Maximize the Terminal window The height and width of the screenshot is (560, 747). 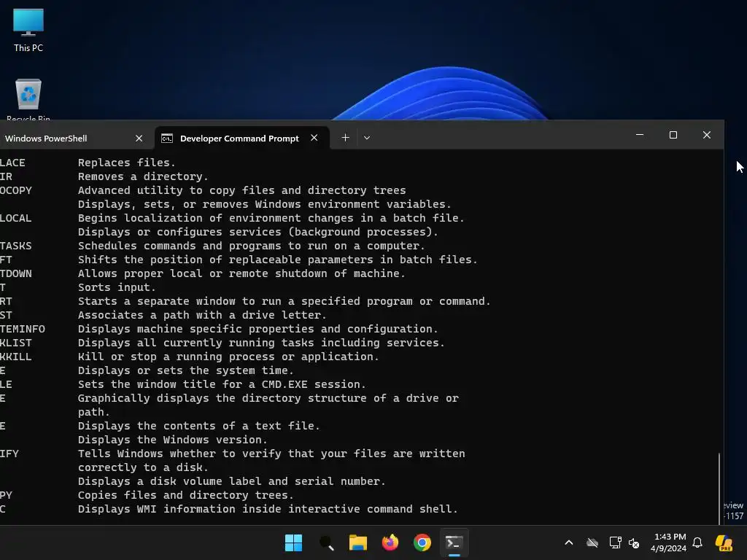point(673,135)
